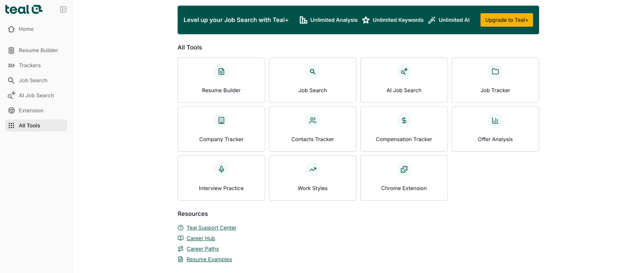Open Trackers in the sidebar
The height and width of the screenshot is (273, 644).
tap(30, 65)
